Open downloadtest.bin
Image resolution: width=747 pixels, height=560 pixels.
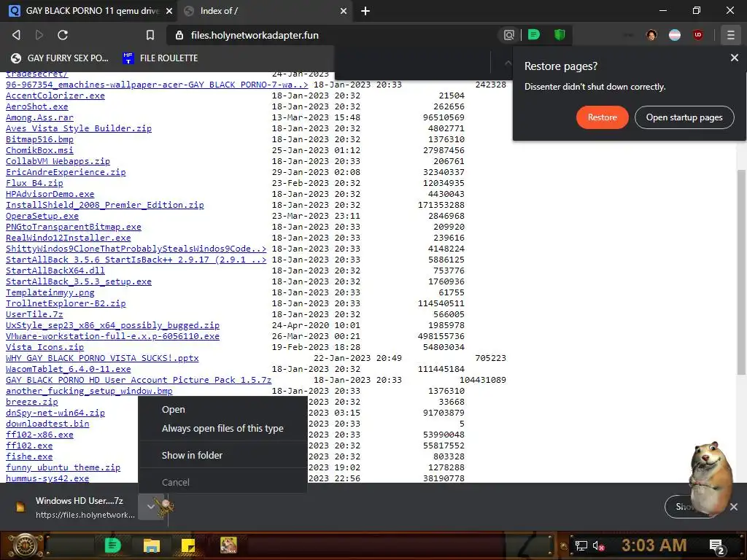47,424
